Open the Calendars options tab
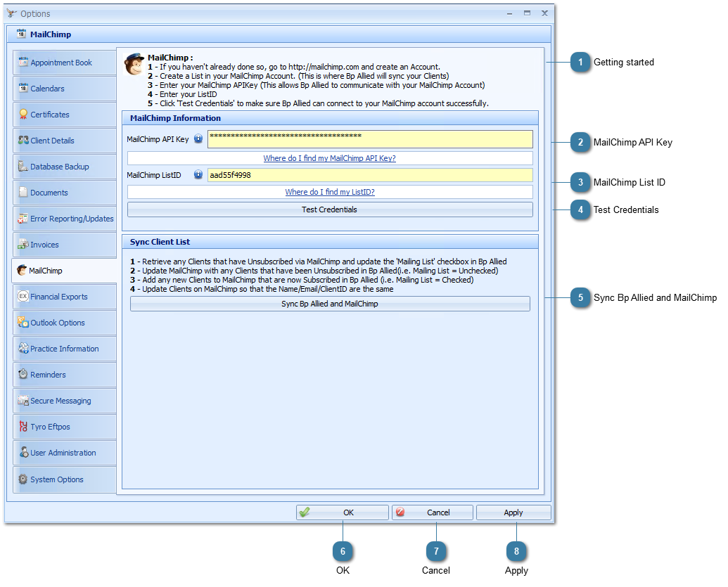 65,89
